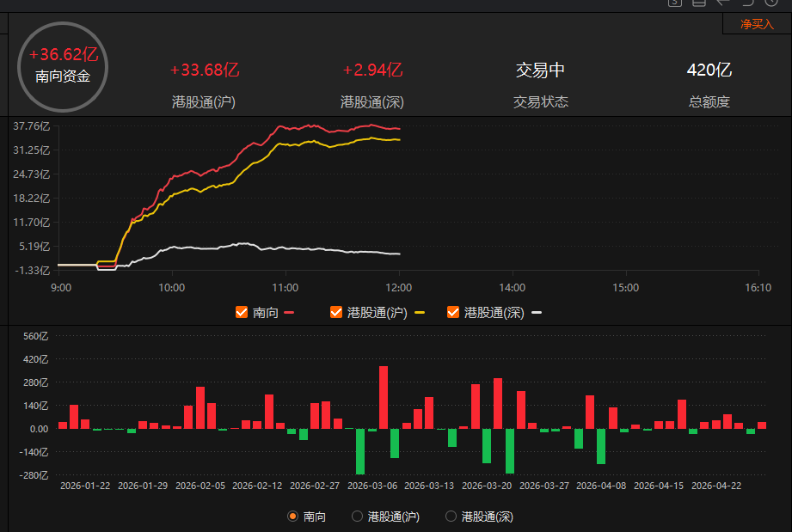The width and height of the screenshot is (792, 532).
Task: Click the stacked-page icon in top toolbar
Action: coord(699,3)
